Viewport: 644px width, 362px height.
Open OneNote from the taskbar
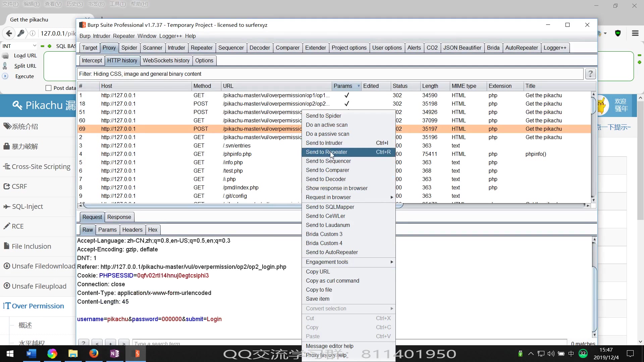click(115, 354)
